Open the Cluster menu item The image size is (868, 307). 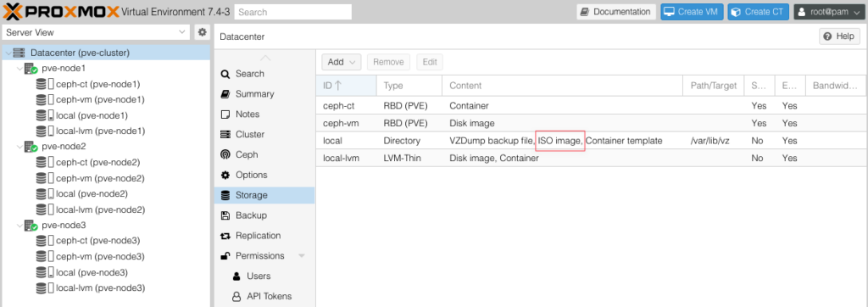point(264,135)
